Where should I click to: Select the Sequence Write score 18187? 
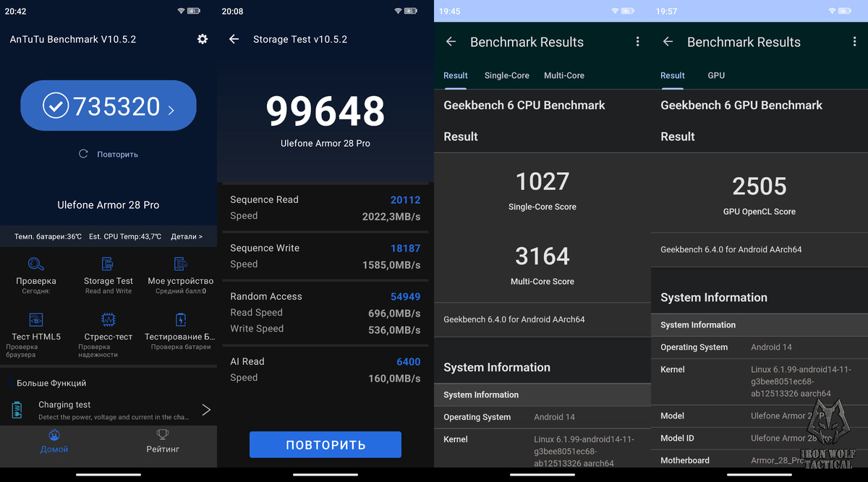coord(405,248)
